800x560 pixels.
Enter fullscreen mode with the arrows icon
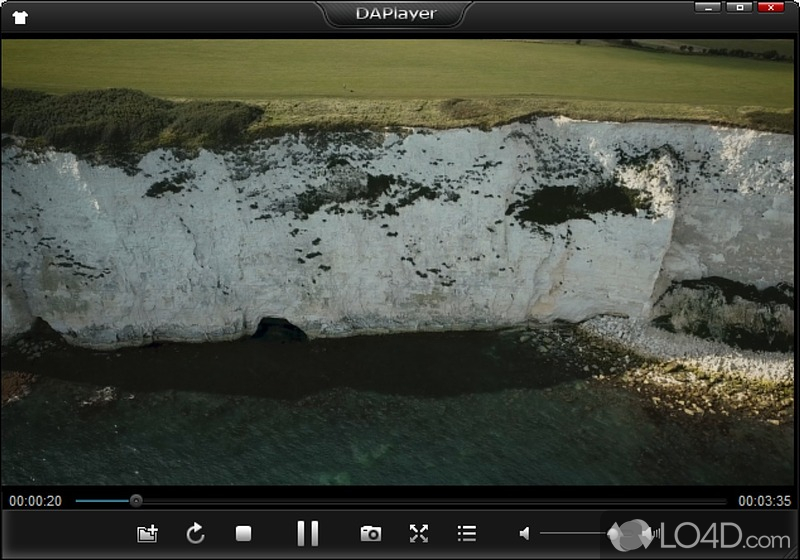coord(419,534)
